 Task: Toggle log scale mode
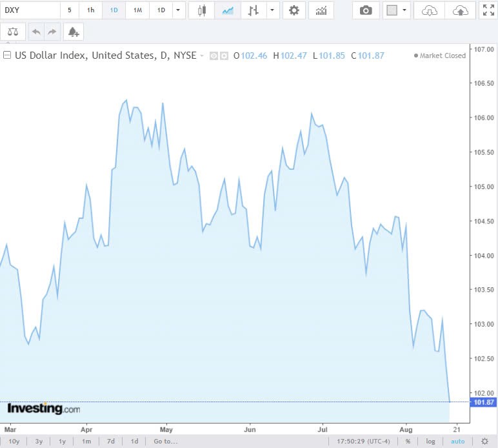430,442
